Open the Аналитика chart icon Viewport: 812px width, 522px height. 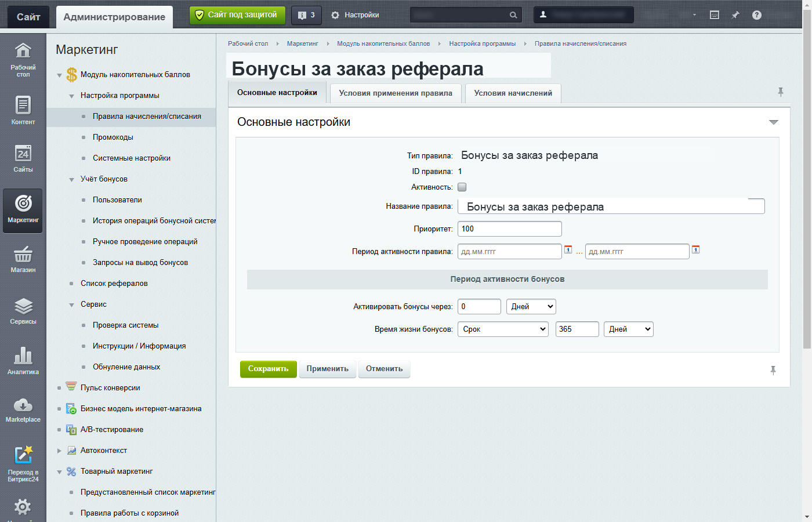tap(23, 360)
